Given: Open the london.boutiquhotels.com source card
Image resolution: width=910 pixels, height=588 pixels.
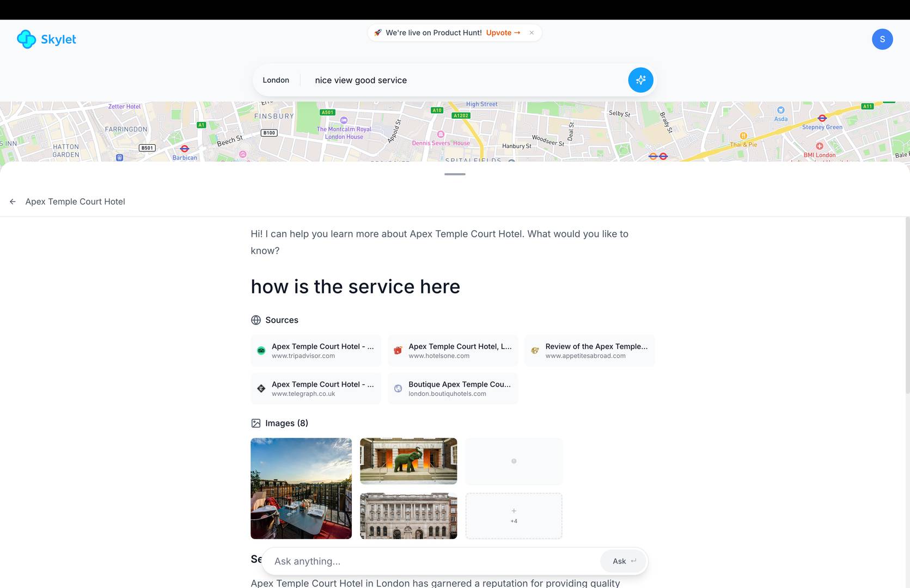Looking at the screenshot, I should pyautogui.click(x=453, y=388).
